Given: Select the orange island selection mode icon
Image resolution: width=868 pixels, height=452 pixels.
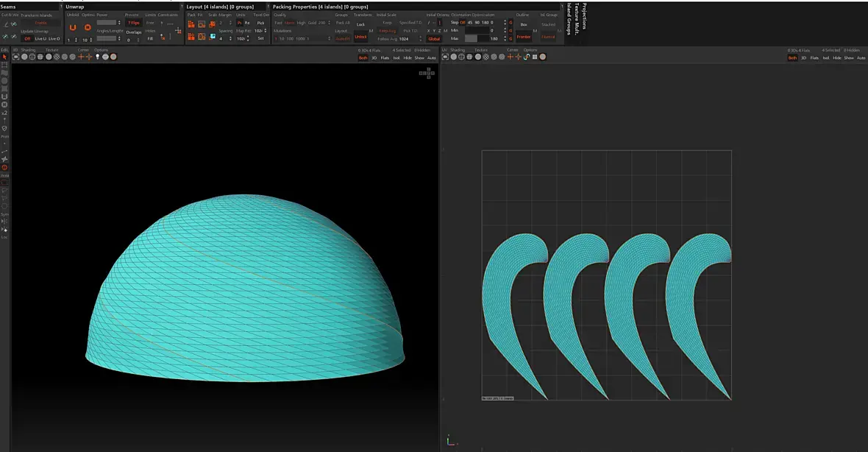Looking at the screenshot, I should pyautogui.click(x=4, y=167).
